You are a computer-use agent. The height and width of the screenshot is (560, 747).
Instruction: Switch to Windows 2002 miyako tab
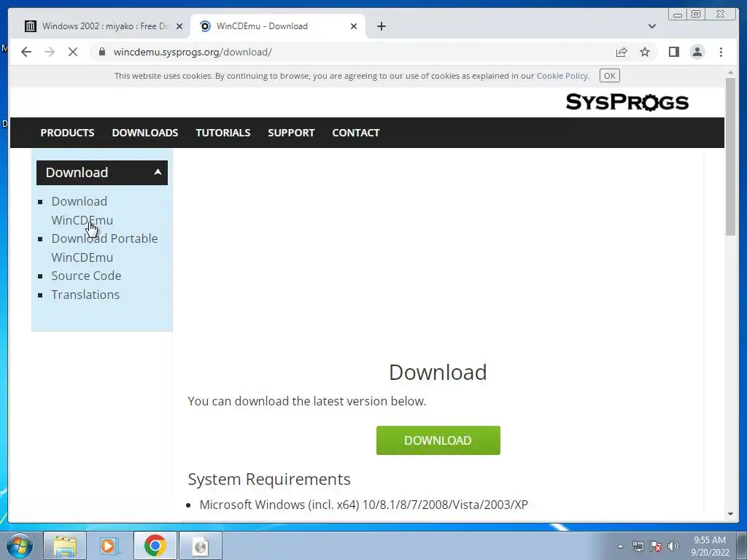(102, 26)
